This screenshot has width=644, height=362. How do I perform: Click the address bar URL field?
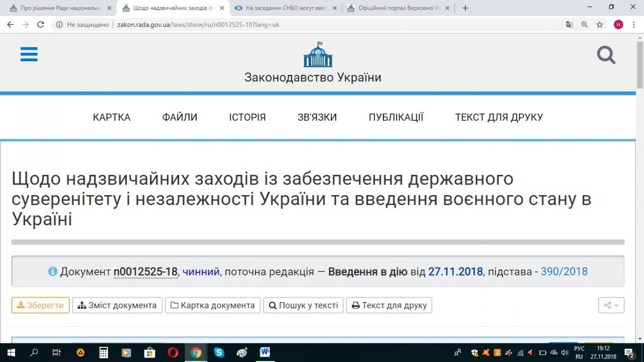tap(302, 25)
